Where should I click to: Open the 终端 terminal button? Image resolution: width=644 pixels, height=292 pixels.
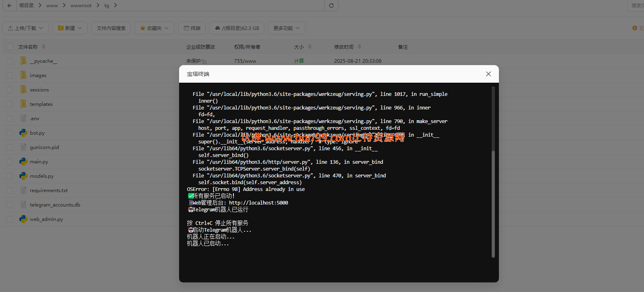pyautogui.click(x=192, y=28)
